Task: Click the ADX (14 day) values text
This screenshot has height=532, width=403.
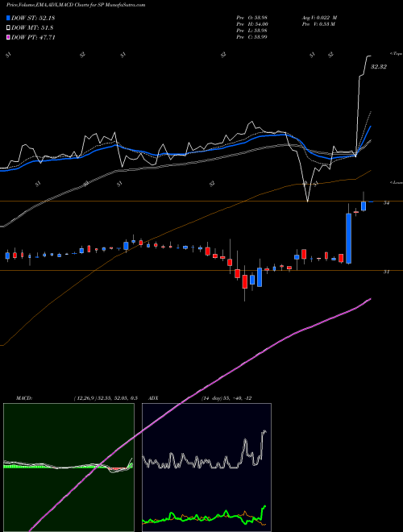Action: point(225,398)
